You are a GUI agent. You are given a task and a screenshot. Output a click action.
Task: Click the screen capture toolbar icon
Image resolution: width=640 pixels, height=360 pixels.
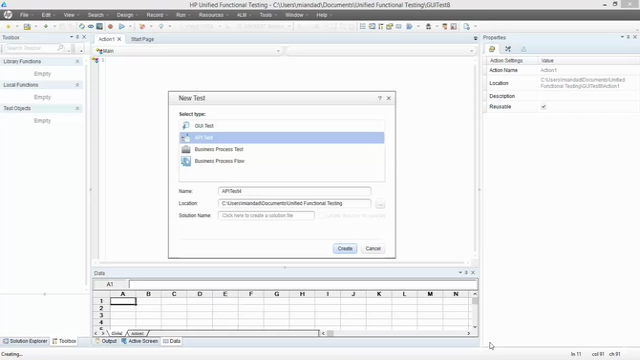tap(99, 27)
